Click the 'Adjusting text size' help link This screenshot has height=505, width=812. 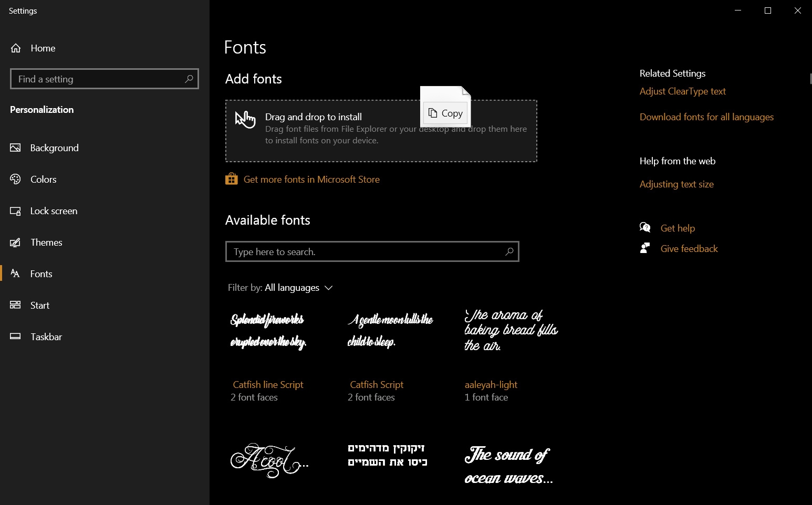tap(676, 184)
